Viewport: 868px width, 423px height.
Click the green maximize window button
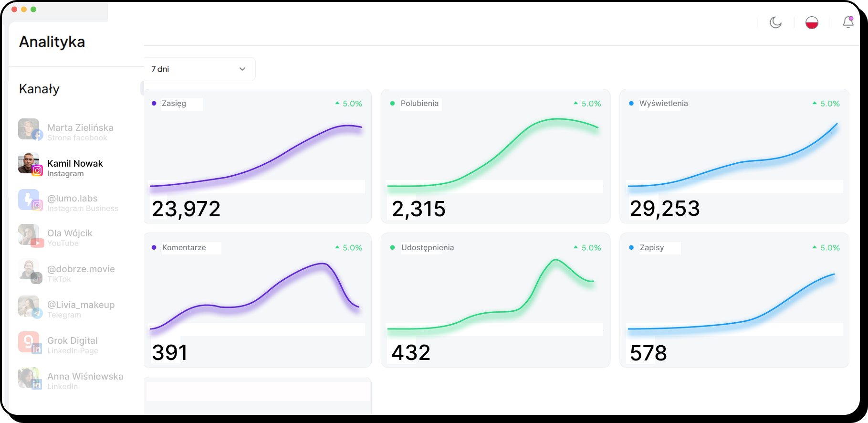[33, 9]
